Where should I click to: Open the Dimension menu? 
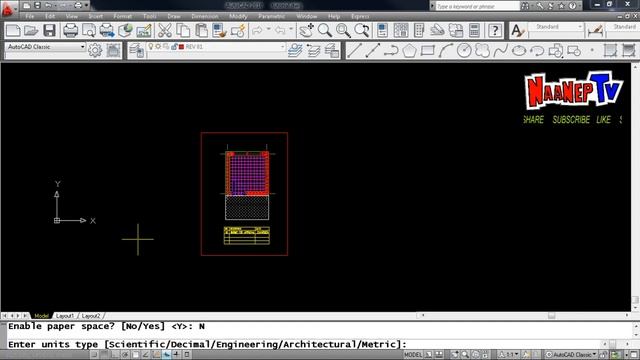(x=205, y=16)
